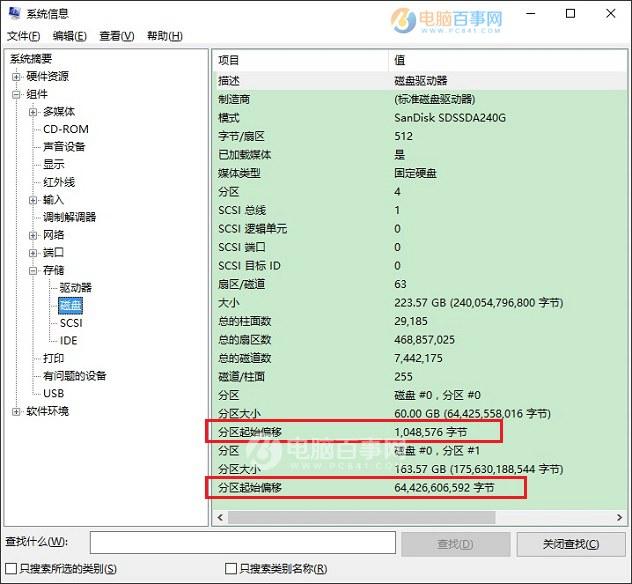The width and height of the screenshot is (632, 584).
Task: Select the 描述 row
Action: 420,81
